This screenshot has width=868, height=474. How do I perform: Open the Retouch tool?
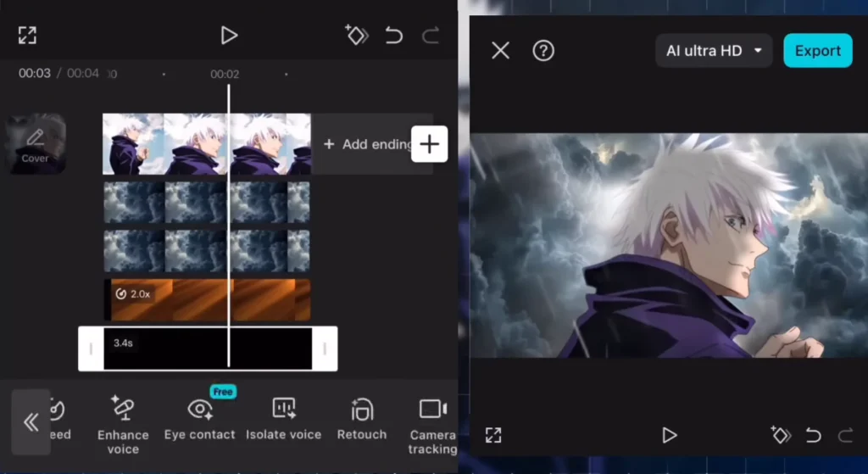click(x=362, y=420)
